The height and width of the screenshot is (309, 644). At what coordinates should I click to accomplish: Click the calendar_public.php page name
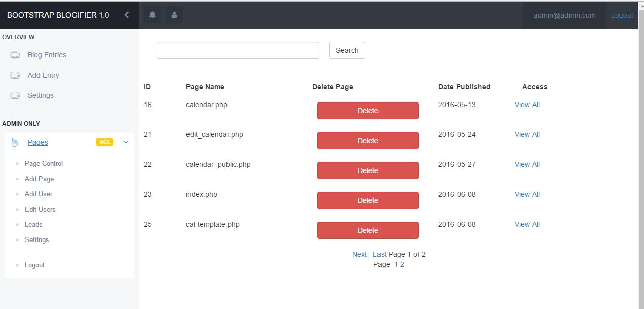click(218, 164)
